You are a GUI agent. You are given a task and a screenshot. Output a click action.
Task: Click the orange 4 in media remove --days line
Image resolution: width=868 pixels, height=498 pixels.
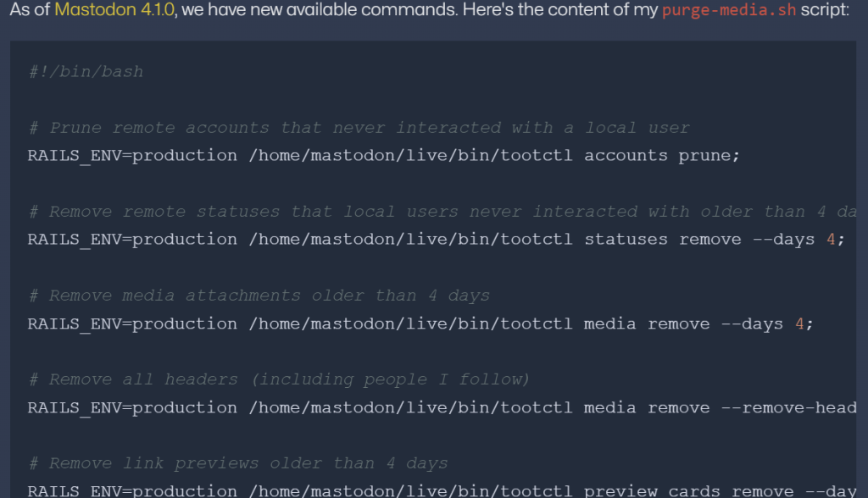[x=798, y=324]
